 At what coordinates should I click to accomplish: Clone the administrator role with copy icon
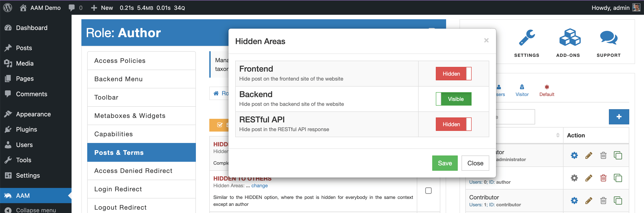(618, 155)
